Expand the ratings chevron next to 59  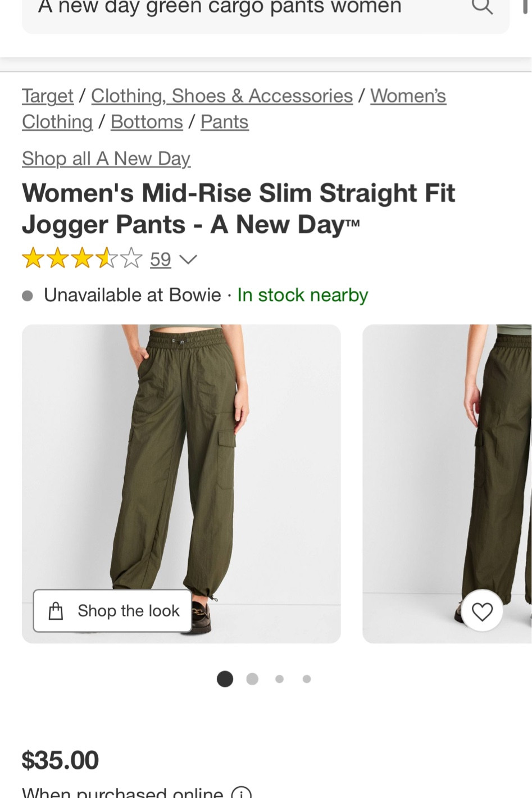(188, 260)
